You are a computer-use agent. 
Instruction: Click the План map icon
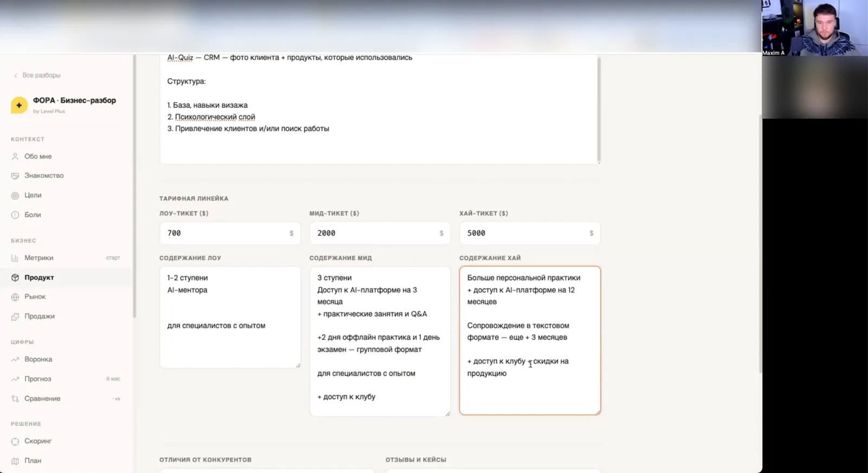[x=15, y=461]
